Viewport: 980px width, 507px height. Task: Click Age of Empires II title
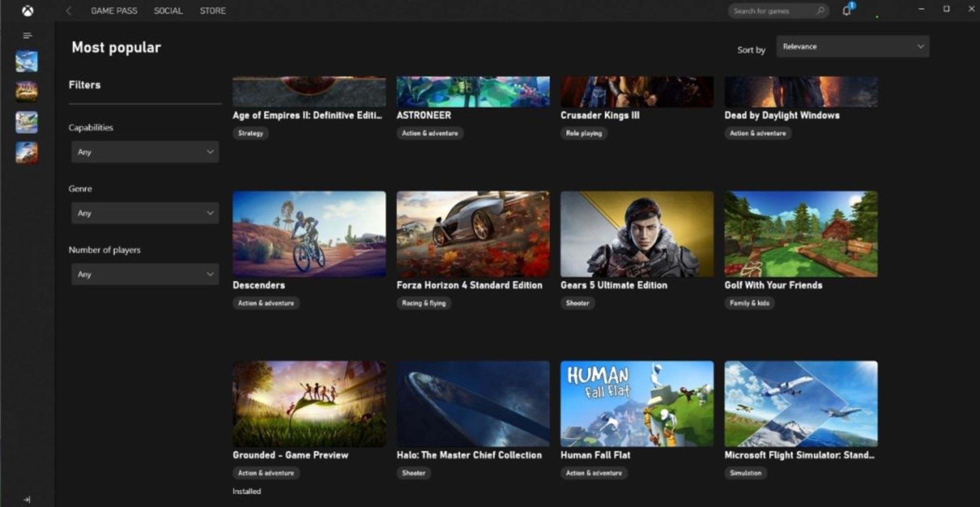pos(307,115)
